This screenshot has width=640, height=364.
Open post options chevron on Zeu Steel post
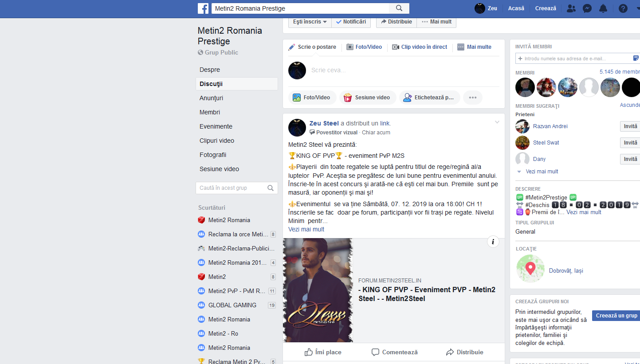[497, 122]
